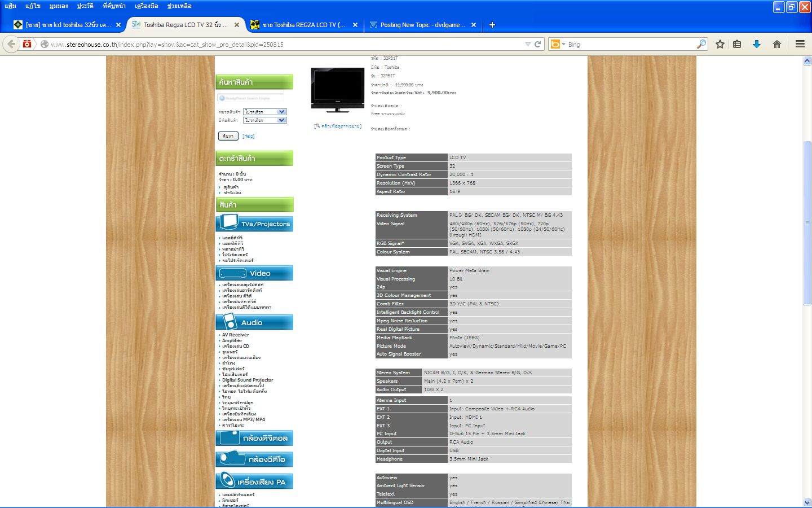Open the โปรเจ็คเตอร์ link under TVs/Projectors
The width and height of the screenshot is (812, 508).
[235, 255]
